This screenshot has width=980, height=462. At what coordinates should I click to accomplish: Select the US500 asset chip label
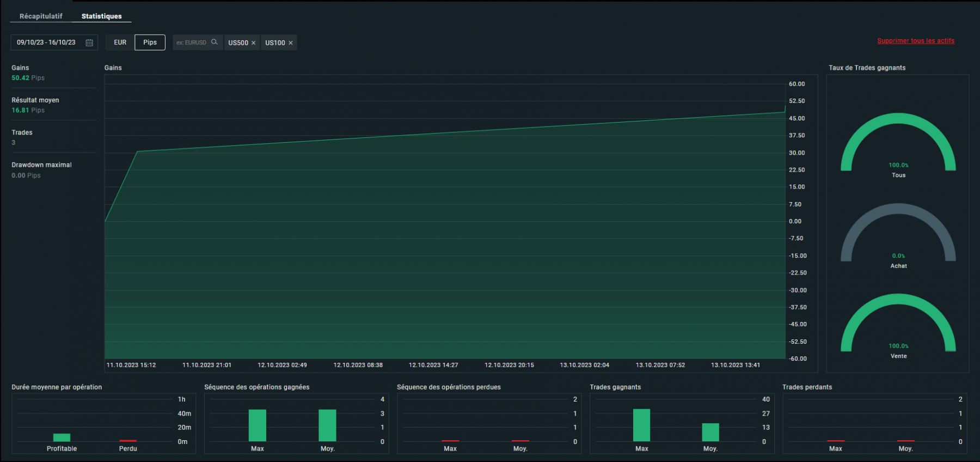(x=238, y=43)
